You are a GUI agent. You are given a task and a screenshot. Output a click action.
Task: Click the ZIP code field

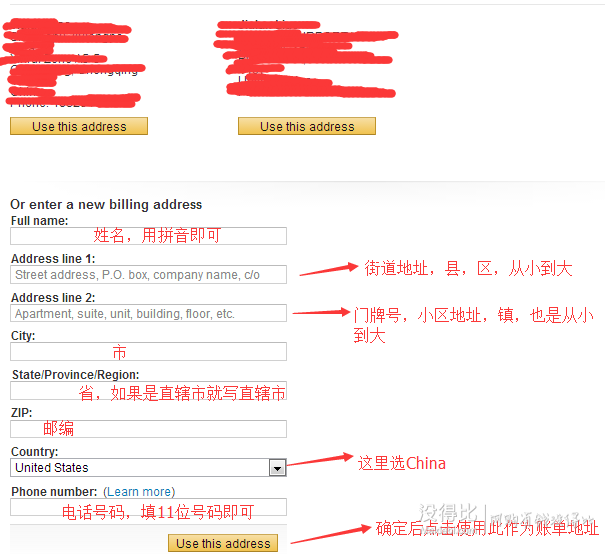148,429
